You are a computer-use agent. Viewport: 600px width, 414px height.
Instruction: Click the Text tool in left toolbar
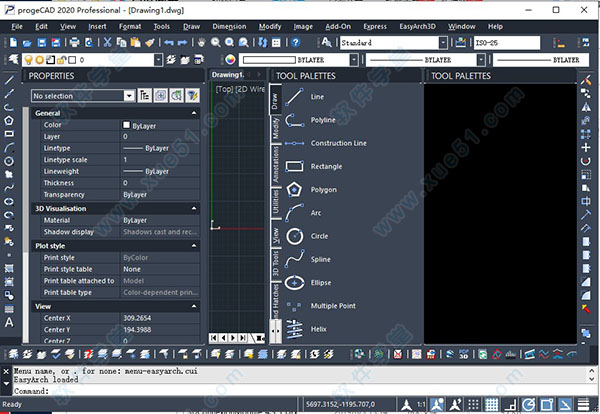coord(9,323)
